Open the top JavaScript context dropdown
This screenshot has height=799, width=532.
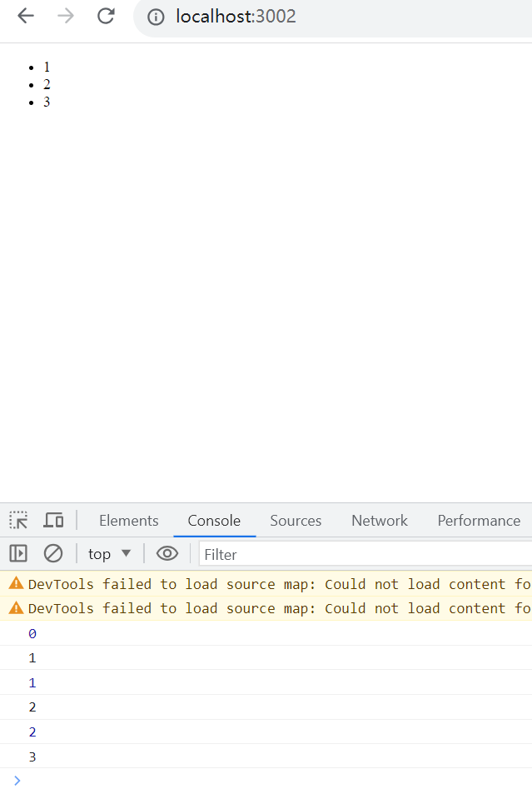[x=109, y=554]
